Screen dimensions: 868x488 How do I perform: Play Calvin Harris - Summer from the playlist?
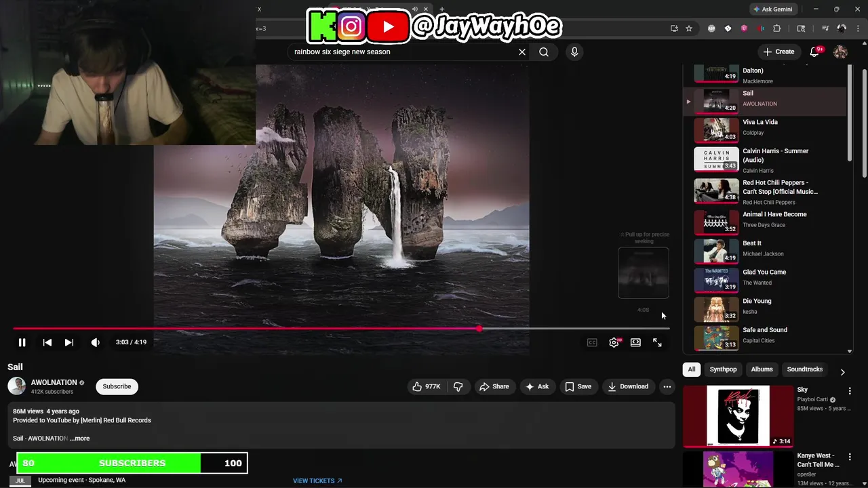[766, 159]
